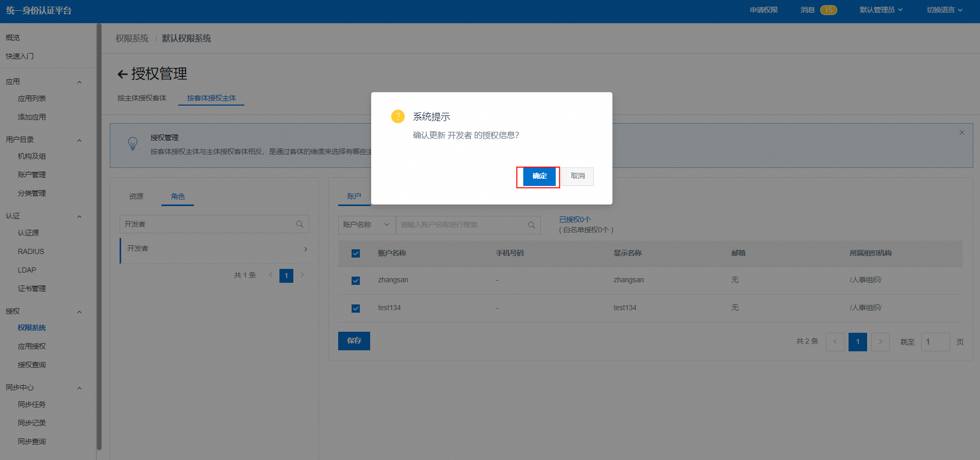Click previous page arrow in account table pagination
The height and width of the screenshot is (460, 980).
pyautogui.click(x=835, y=342)
